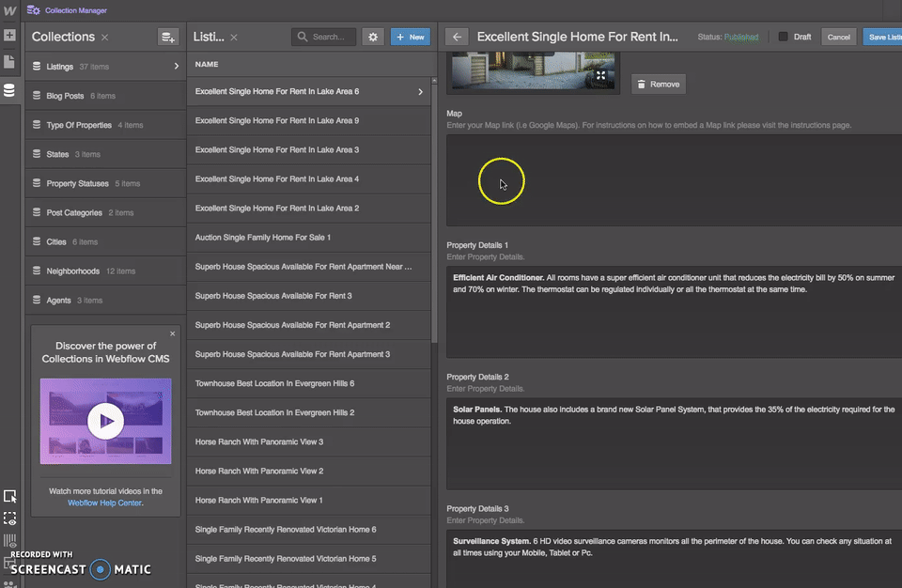
Task: Open Listings collection settings gear
Action: [373, 37]
